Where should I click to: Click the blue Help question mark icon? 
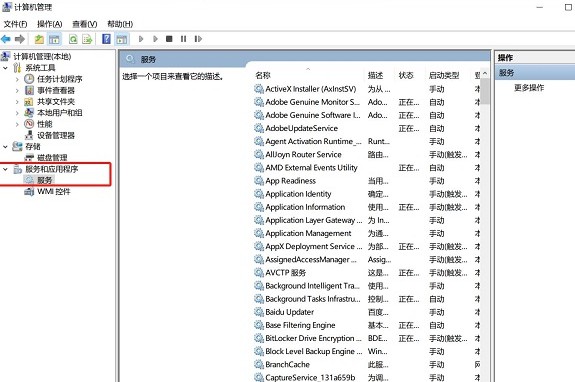point(106,39)
